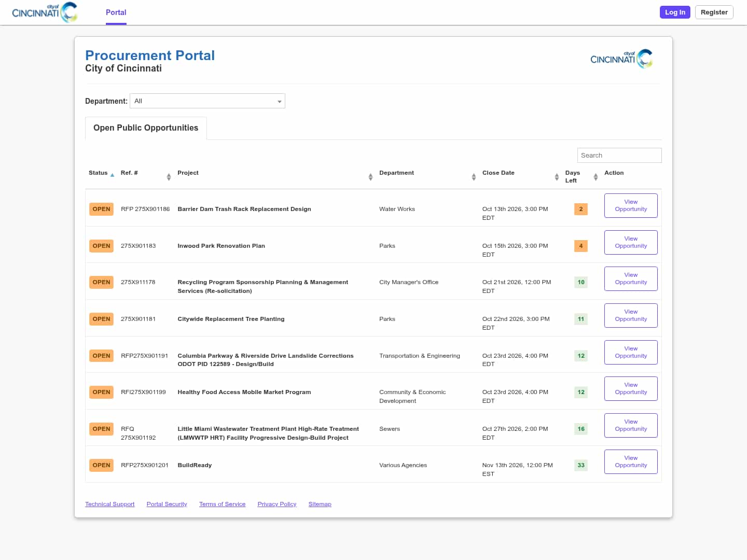The image size is (747, 560).
Task: Click OPEN status badge for Inwood Park row
Action: click(101, 246)
